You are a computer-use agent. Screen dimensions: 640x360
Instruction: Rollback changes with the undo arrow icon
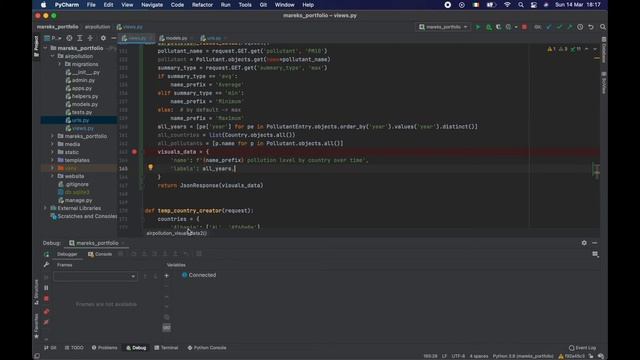tap(591, 27)
